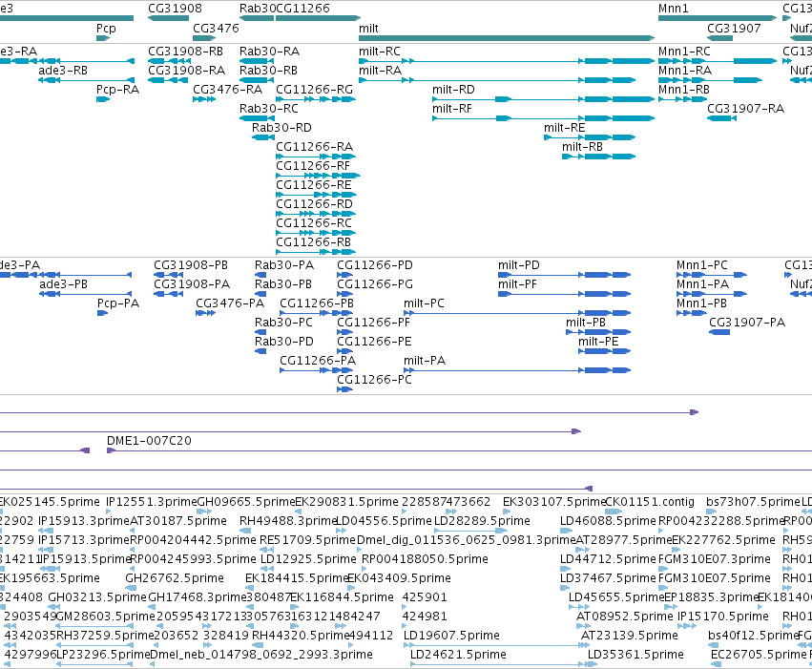This screenshot has height=669, width=812.
Task: Click the Mnn1-PC protein label
Action: tap(701, 265)
